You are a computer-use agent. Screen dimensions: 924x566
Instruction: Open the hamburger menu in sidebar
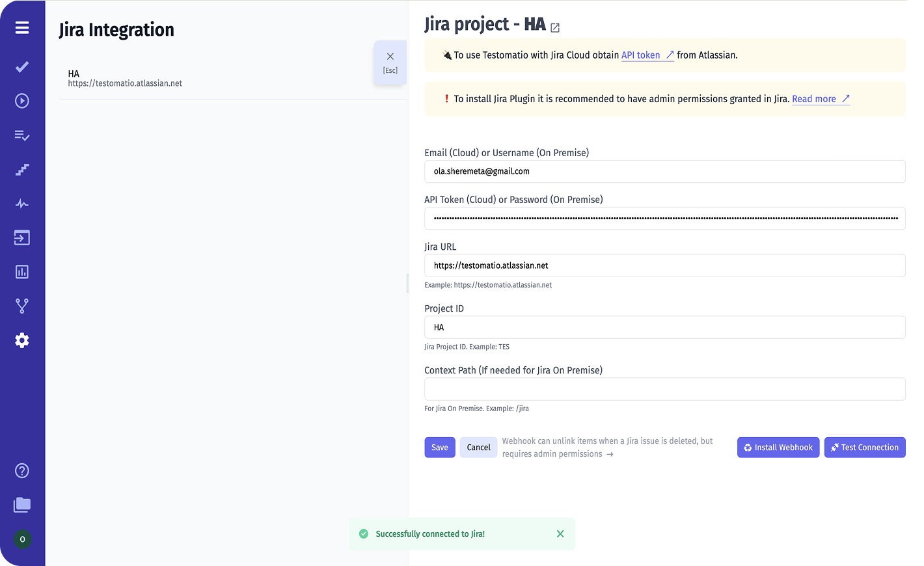click(x=22, y=28)
